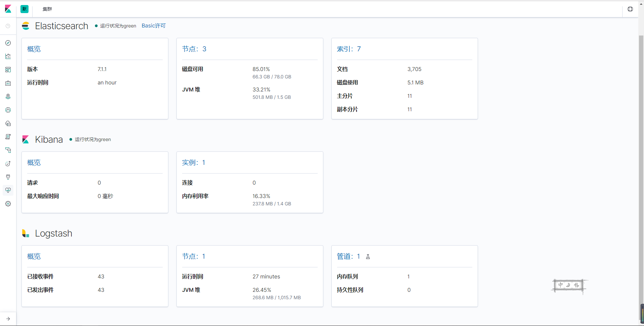Click the disk usage value 5.1 MB
Viewport: 644px width, 326px height.
point(416,83)
